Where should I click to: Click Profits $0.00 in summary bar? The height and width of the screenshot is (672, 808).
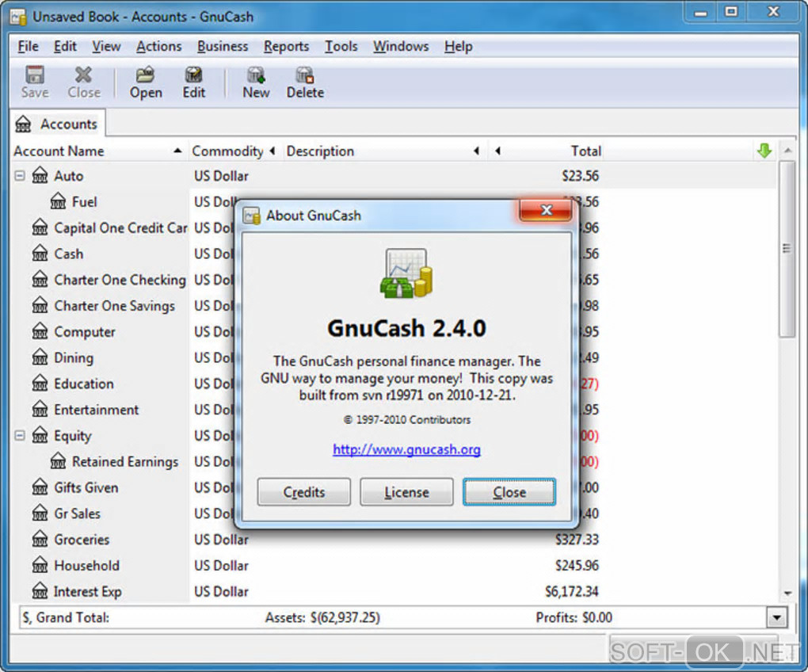(574, 617)
